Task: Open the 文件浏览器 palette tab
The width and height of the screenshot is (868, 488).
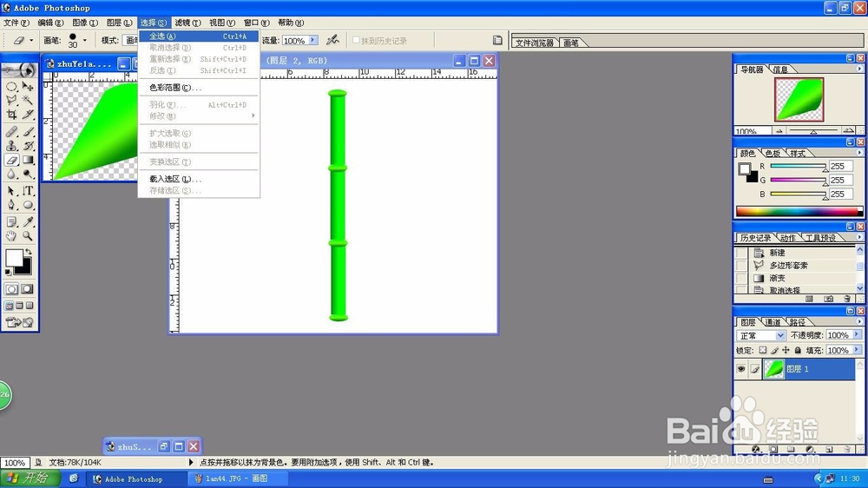Action: (534, 43)
